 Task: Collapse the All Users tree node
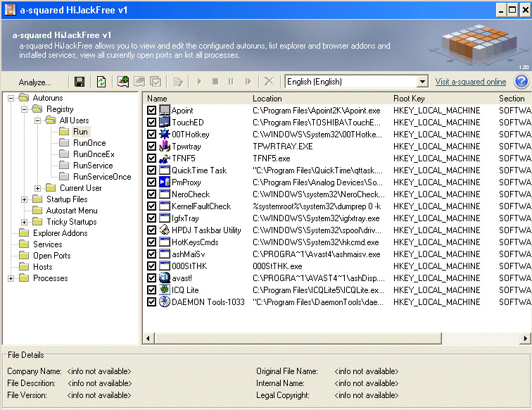tap(38, 120)
